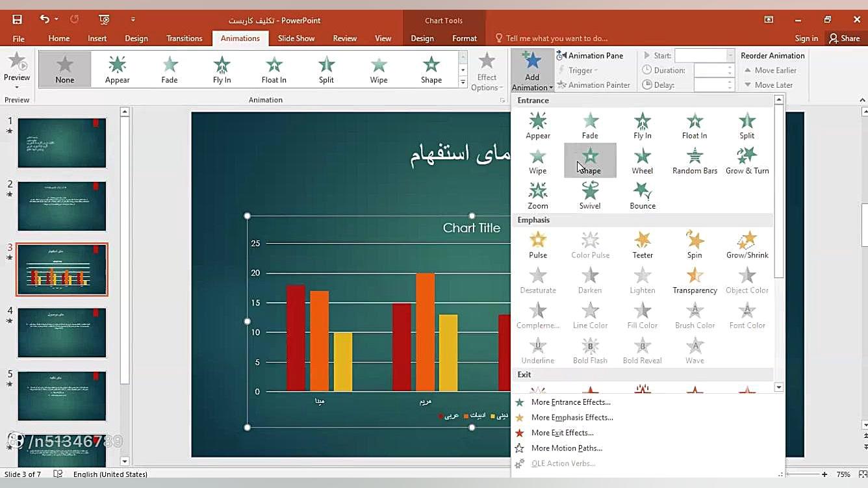Viewport: 868px width, 488px height.
Task: Open More Exit Effects dialog
Action: 562,433
